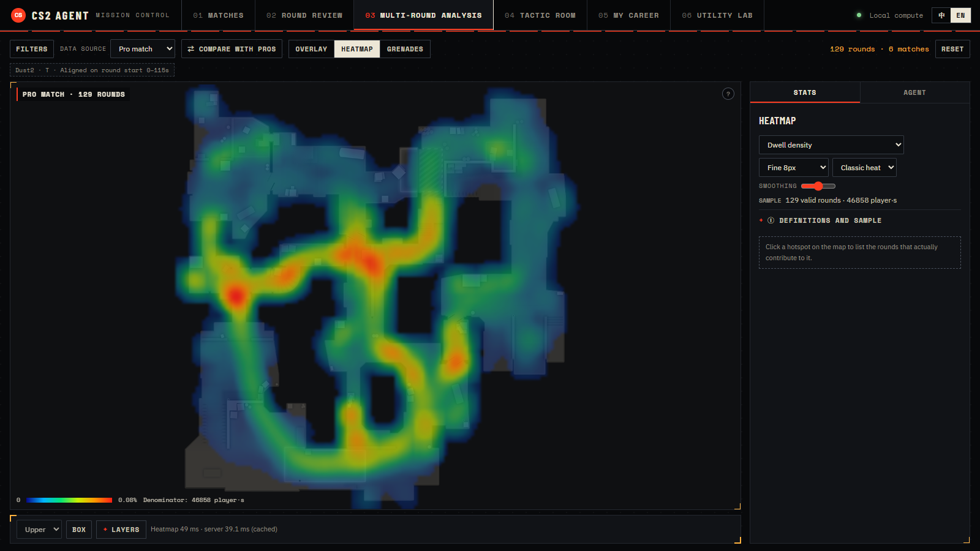Select the Grenades view mode

405,49
